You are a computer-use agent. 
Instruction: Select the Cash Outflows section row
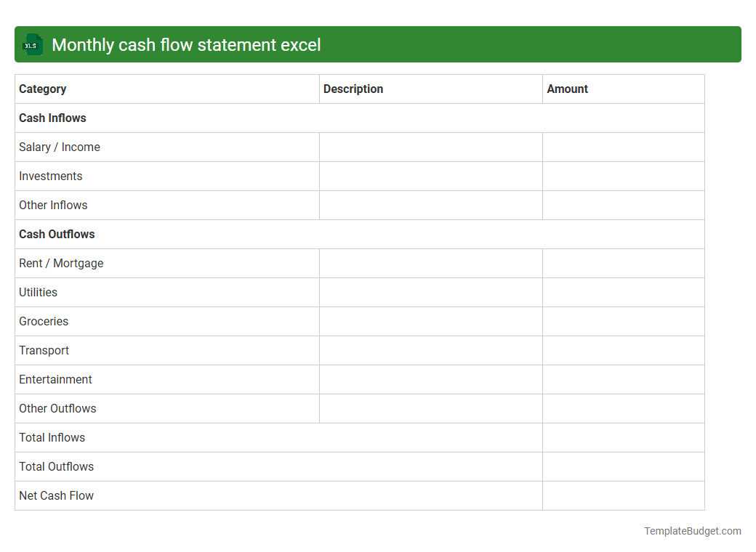57,234
